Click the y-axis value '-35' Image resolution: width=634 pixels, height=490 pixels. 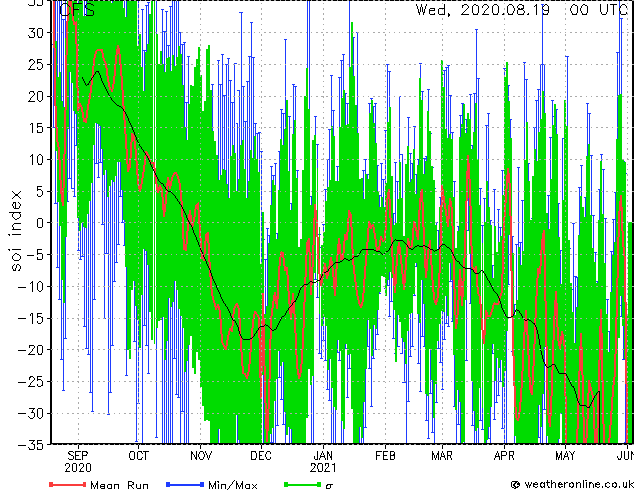click(x=31, y=445)
